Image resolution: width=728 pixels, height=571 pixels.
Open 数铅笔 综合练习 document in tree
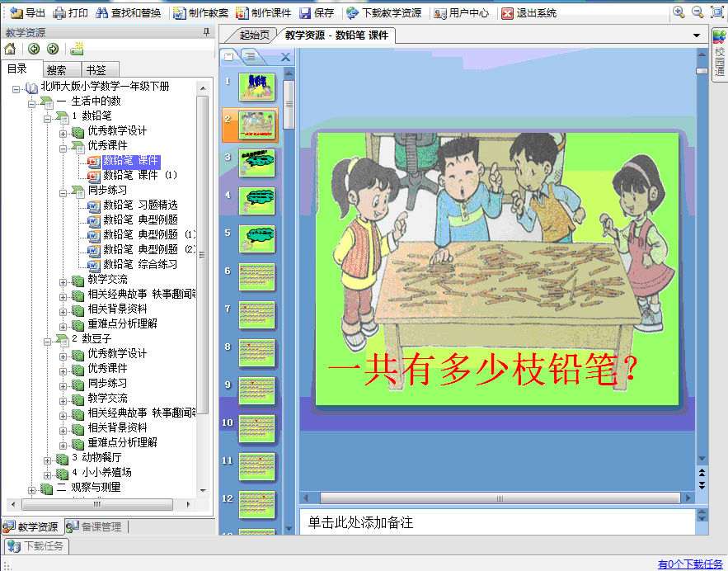tap(139, 265)
